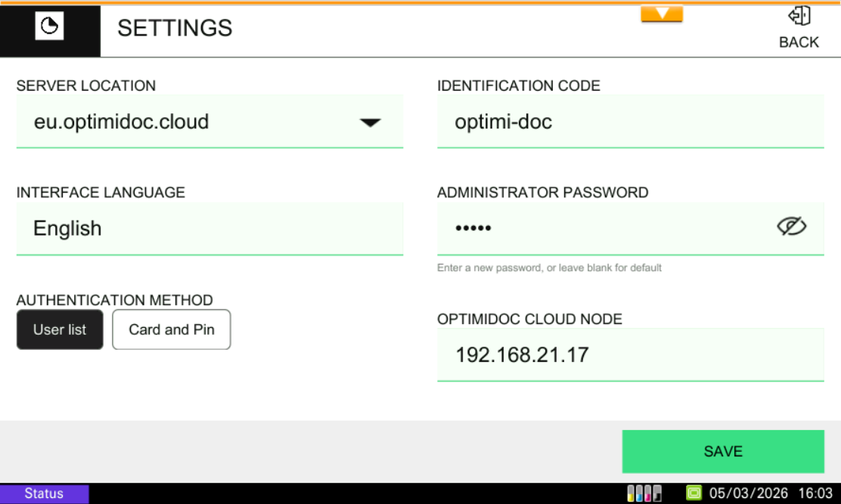841x504 pixels.
Task: Click the Back label text
Action: pos(799,42)
